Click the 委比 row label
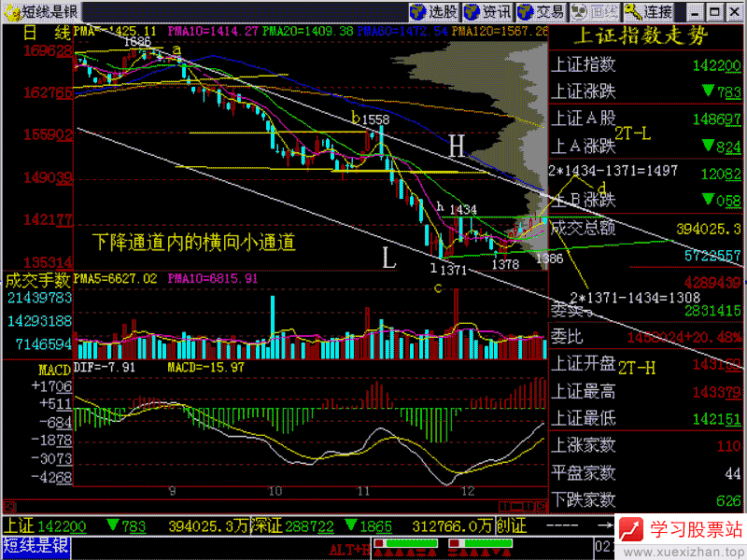 (567, 337)
